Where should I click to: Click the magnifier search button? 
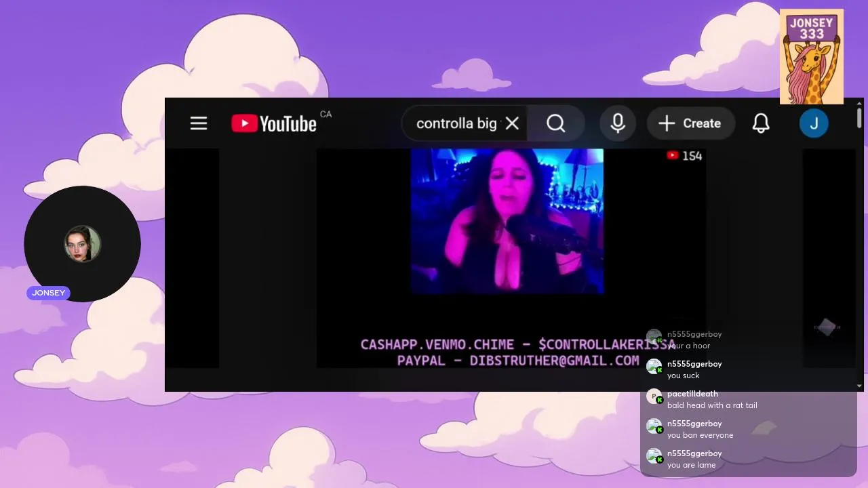click(556, 123)
